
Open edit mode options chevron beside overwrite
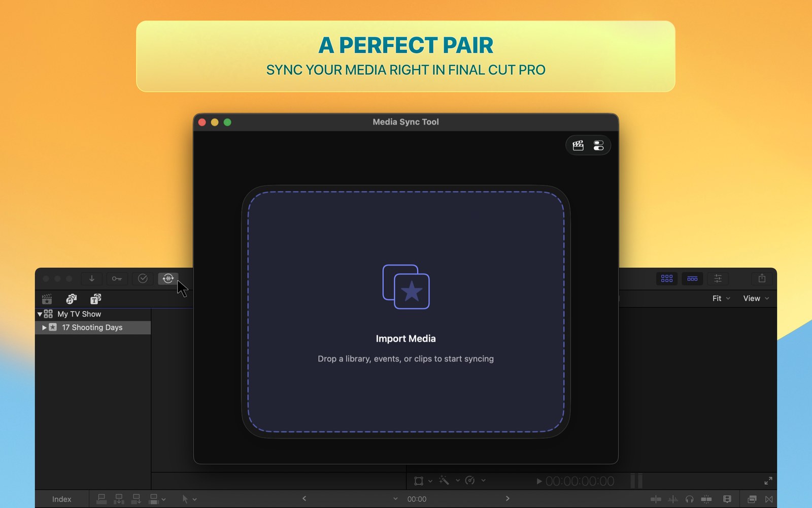point(164,500)
